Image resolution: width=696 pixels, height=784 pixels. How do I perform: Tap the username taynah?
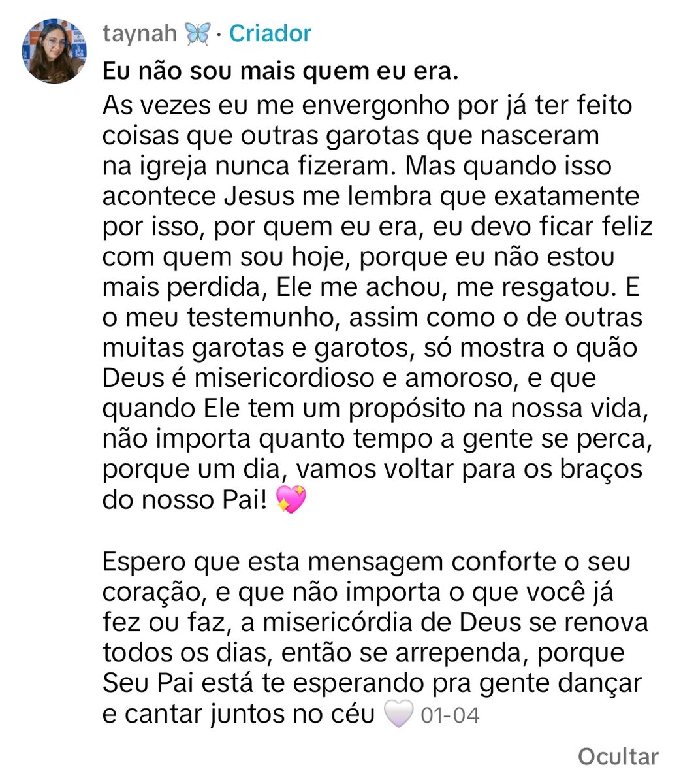pyautogui.click(x=140, y=33)
